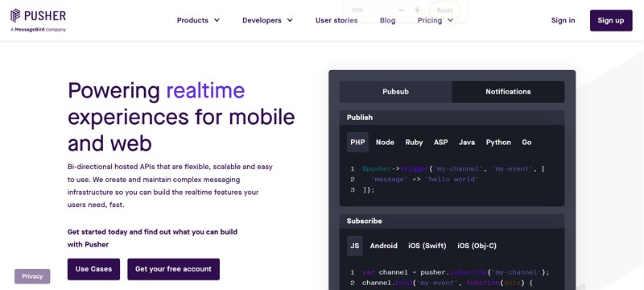Go to User stories page

(336, 20)
